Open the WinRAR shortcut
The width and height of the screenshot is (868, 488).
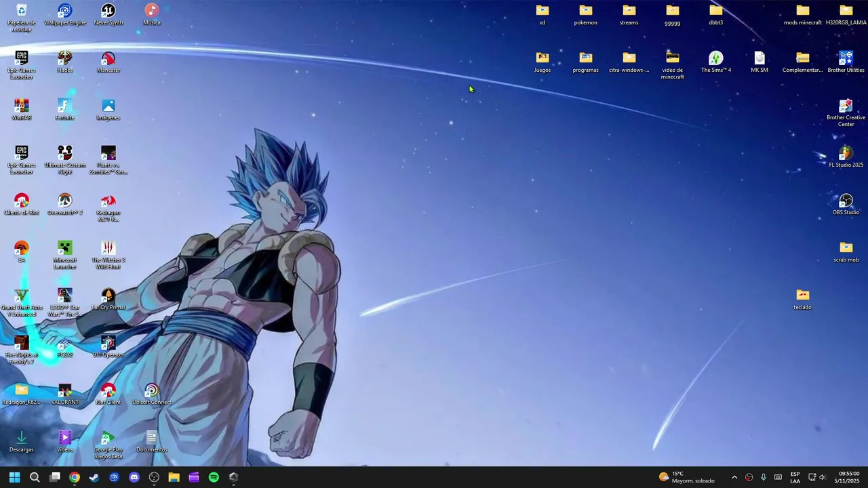22,110
